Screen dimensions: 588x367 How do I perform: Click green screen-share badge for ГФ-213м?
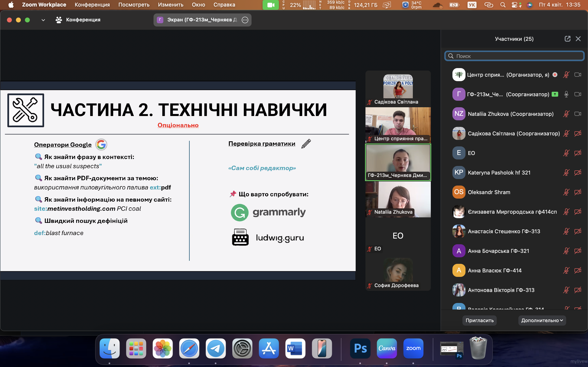555,94
